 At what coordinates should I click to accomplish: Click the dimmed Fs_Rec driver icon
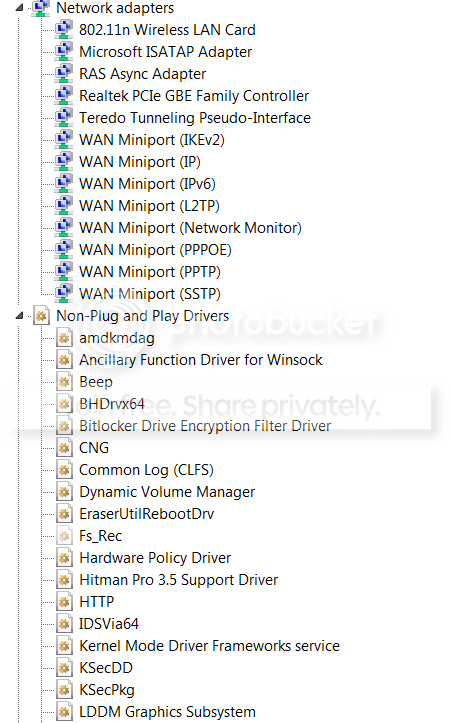pyautogui.click(x=64, y=536)
